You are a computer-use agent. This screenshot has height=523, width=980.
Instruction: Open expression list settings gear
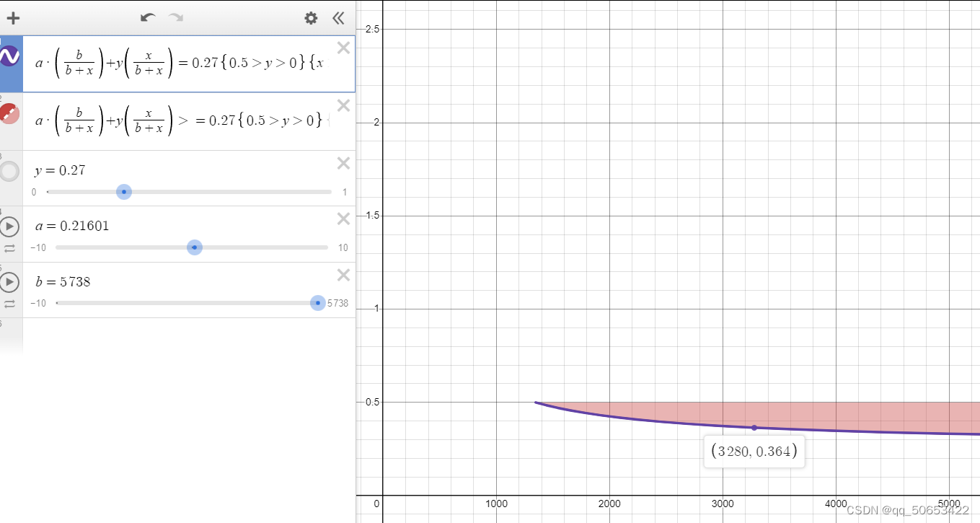(x=311, y=18)
